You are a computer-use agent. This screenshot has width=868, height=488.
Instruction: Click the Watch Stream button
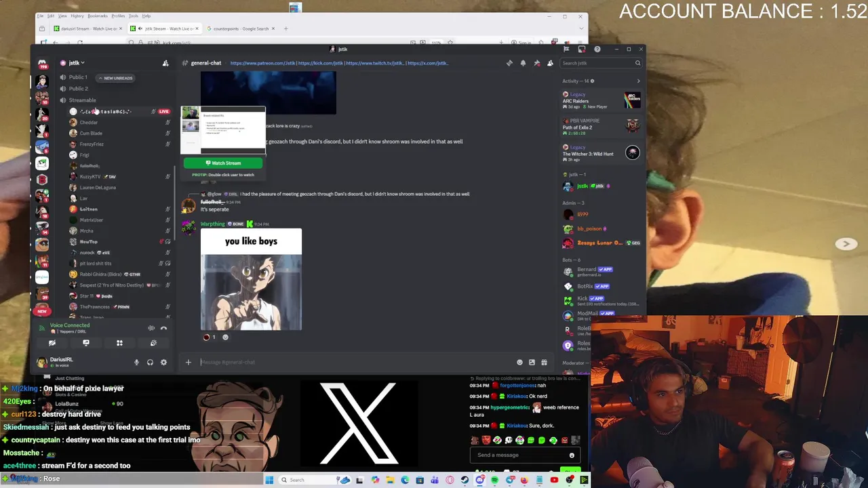[x=223, y=163]
